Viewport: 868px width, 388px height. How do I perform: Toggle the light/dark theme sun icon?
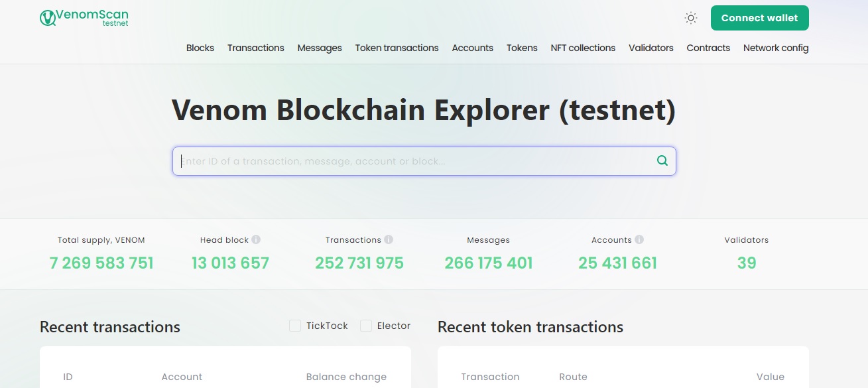691,18
